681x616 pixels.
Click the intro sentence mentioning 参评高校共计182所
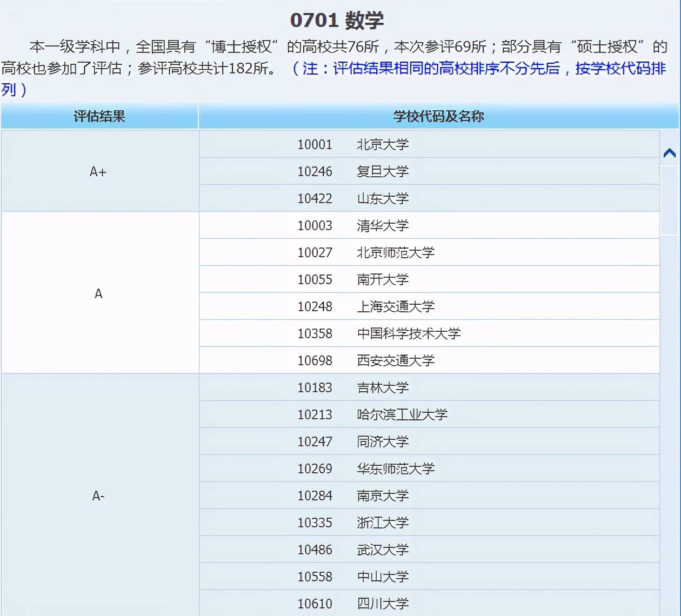(206, 69)
